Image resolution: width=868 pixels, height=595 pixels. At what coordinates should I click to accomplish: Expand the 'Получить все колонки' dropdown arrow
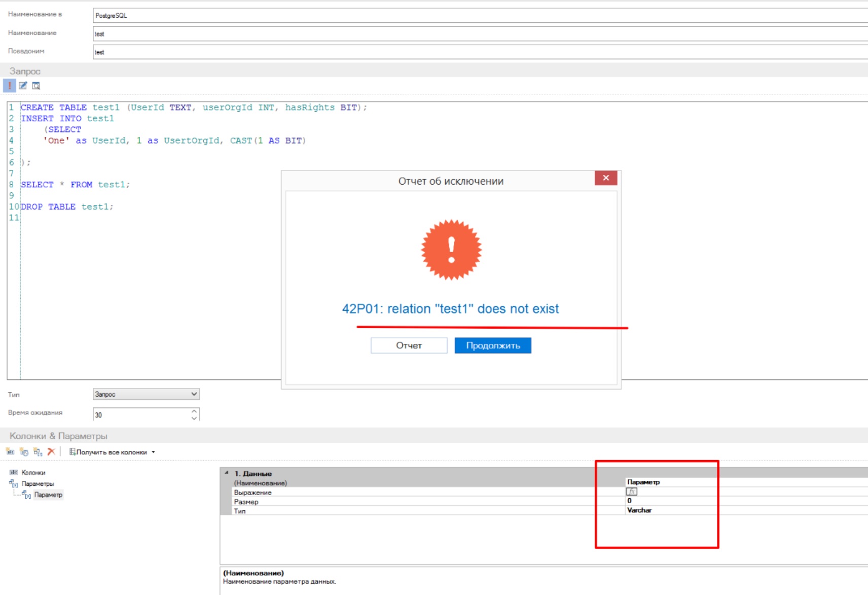pyautogui.click(x=153, y=452)
